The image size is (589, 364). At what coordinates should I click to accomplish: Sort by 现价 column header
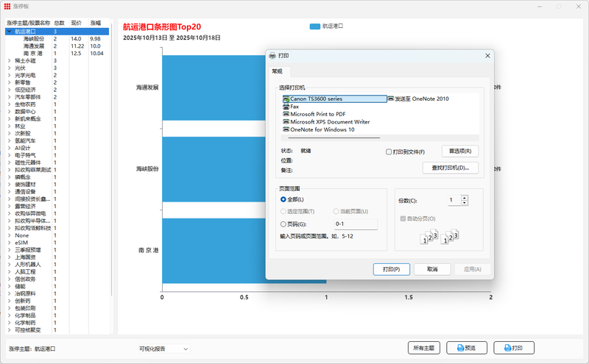point(79,23)
